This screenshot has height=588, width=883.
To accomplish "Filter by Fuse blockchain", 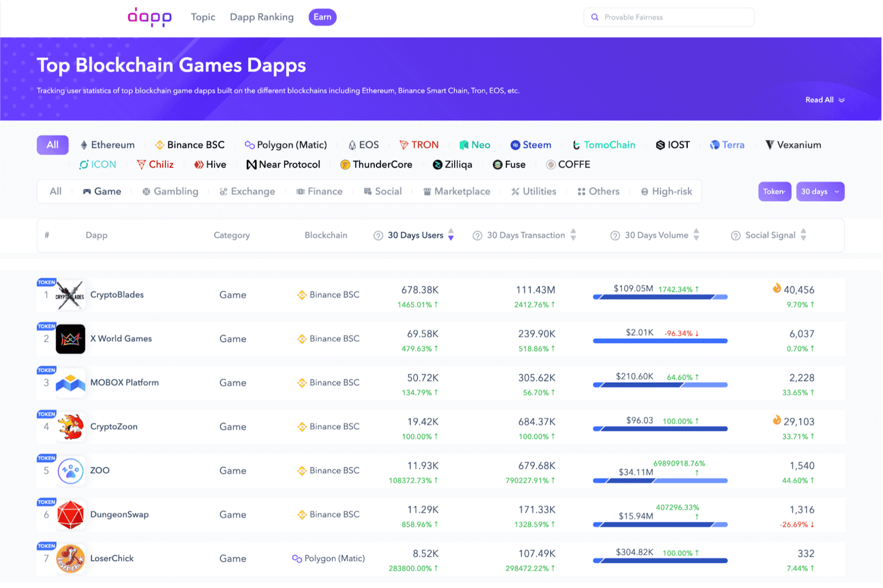I will point(509,165).
